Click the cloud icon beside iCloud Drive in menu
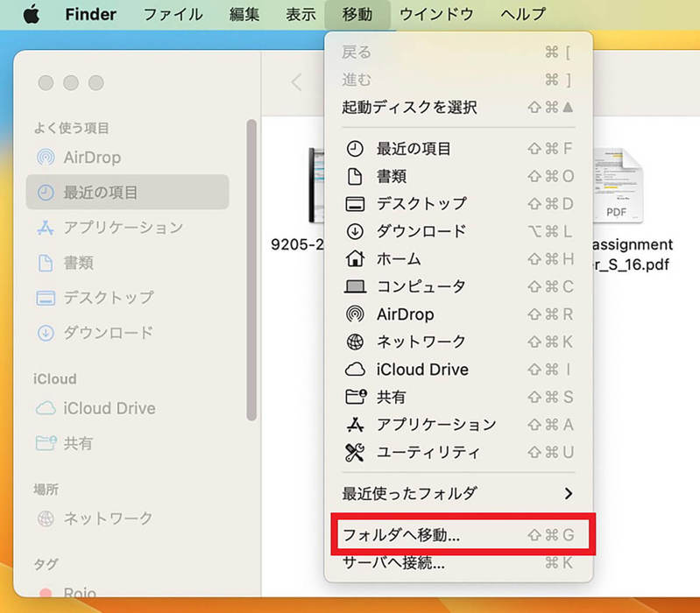The width and height of the screenshot is (700, 613). 355,370
